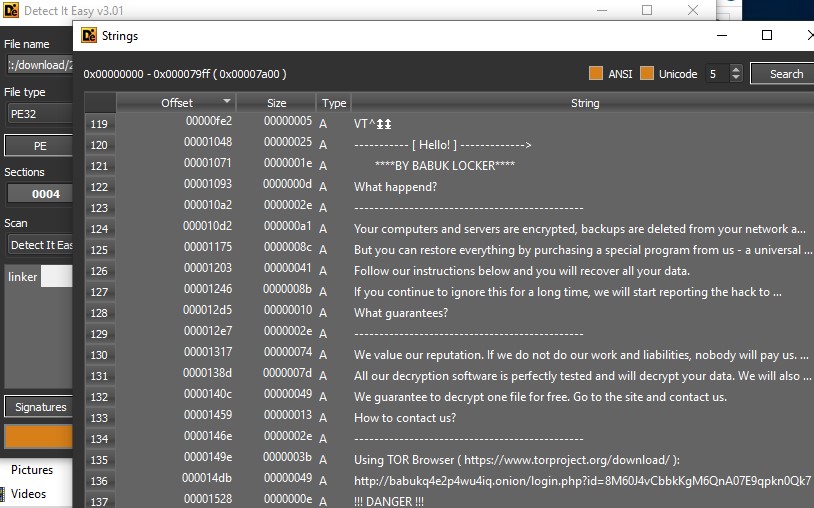Sort by the Offset column header
This screenshot has width=814, height=508.
pos(177,103)
